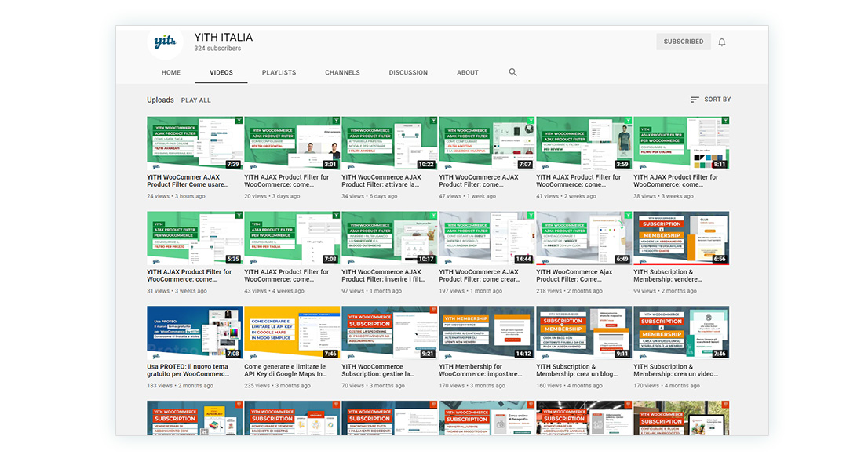Open the 3:59 video thumbnail
This screenshot has width=868, height=469.
[584, 144]
